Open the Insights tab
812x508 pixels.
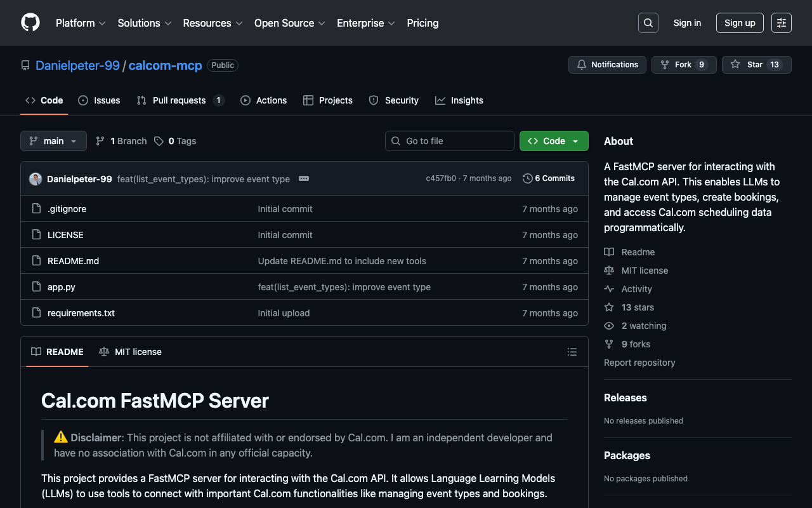click(x=459, y=100)
